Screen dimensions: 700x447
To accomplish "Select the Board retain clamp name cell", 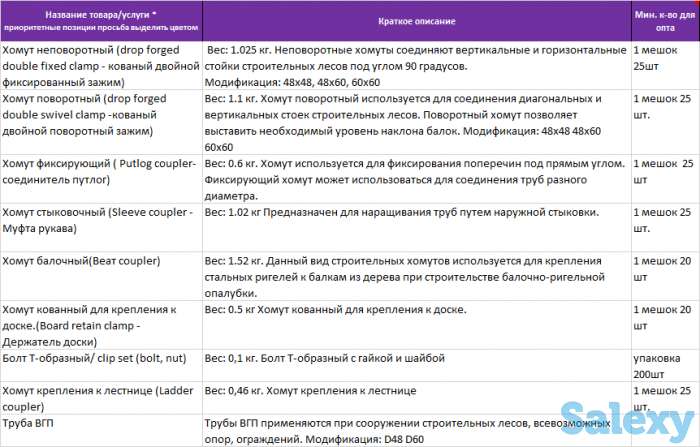I will click(100, 318).
